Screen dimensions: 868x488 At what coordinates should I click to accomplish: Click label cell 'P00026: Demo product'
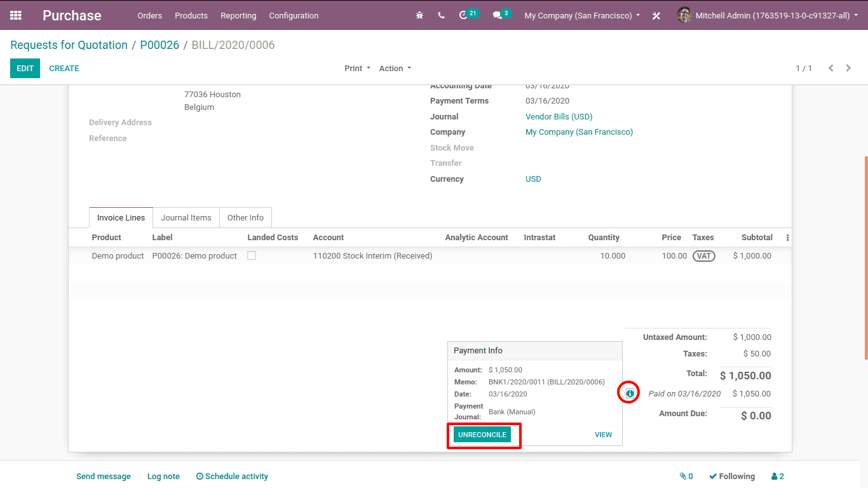coord(194,256)
